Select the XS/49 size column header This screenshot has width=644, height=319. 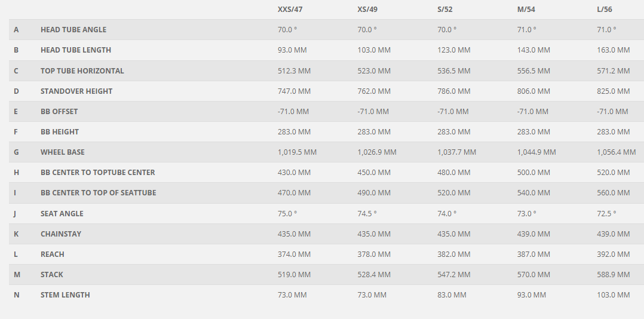point(367,10)
